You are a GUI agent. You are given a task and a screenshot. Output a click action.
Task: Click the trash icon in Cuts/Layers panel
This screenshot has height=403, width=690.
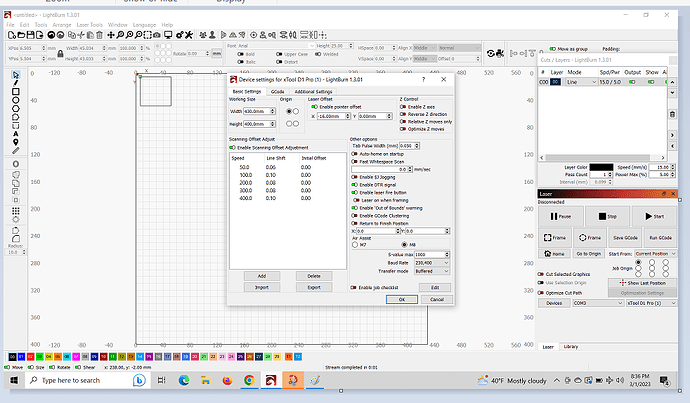pos(672,114)
